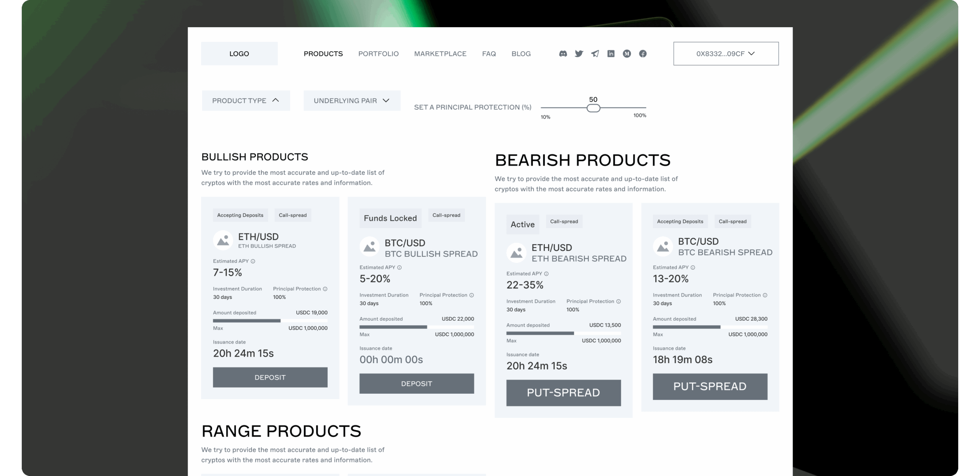The height and width of the screenshot is (476, 980).
Task: Click ETH Bullish Spread amount deposited progress bar
Action: (x=270, y=321)
